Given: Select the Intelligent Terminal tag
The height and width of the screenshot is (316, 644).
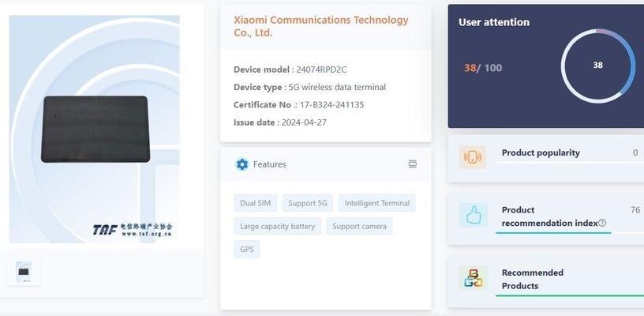Looking at the screenshot, I should (377, 203).
